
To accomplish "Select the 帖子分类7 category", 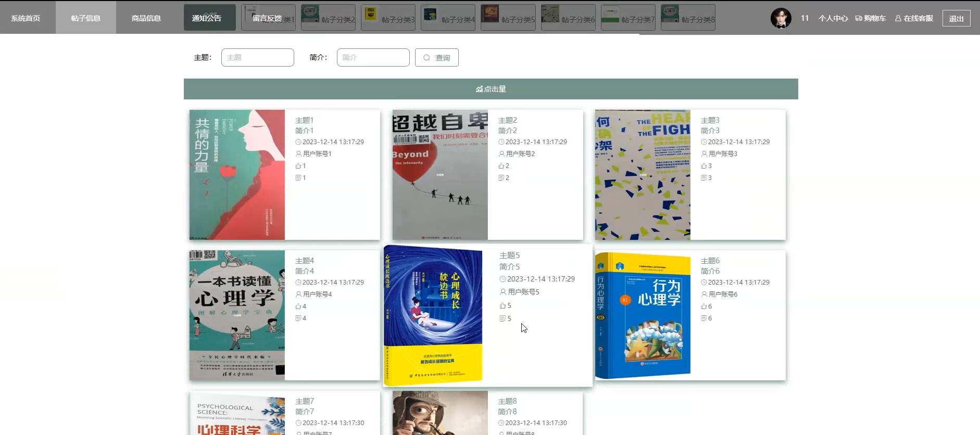I will 628,18.
